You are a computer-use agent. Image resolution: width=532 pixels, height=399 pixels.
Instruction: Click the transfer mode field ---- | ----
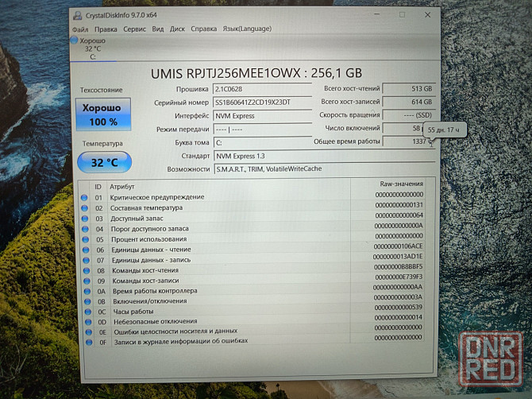tap(262, 130)
